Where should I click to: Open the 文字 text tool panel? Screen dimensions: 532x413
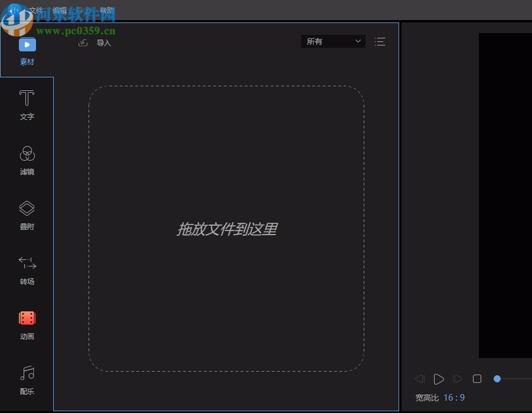click(27, 105)
